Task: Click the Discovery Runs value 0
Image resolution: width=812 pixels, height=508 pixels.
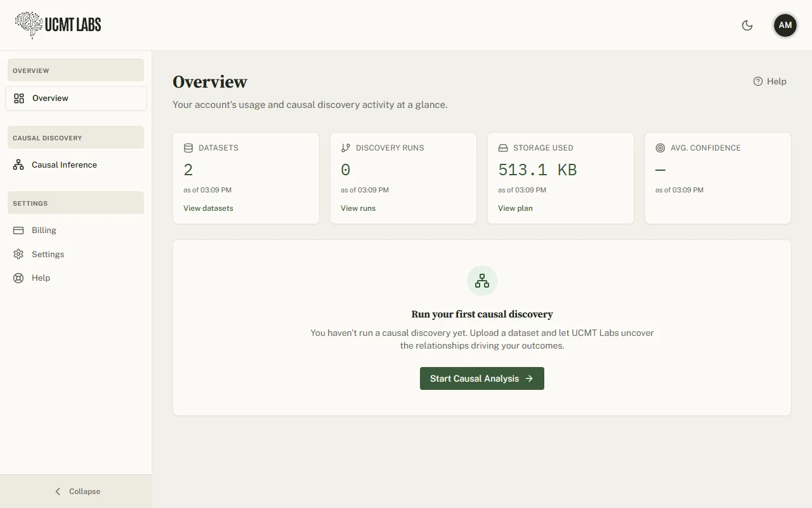Action: tap(346, 170)
